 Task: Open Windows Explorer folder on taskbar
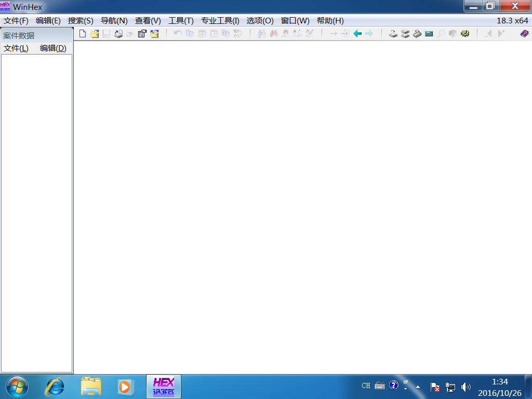pyautogui.click(x=91, y=387)
